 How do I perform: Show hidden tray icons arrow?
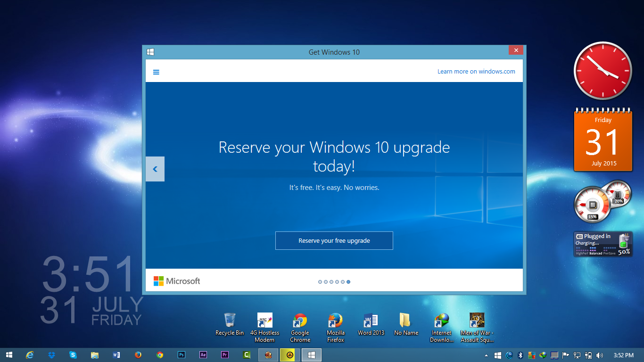[x=487, y=355]
